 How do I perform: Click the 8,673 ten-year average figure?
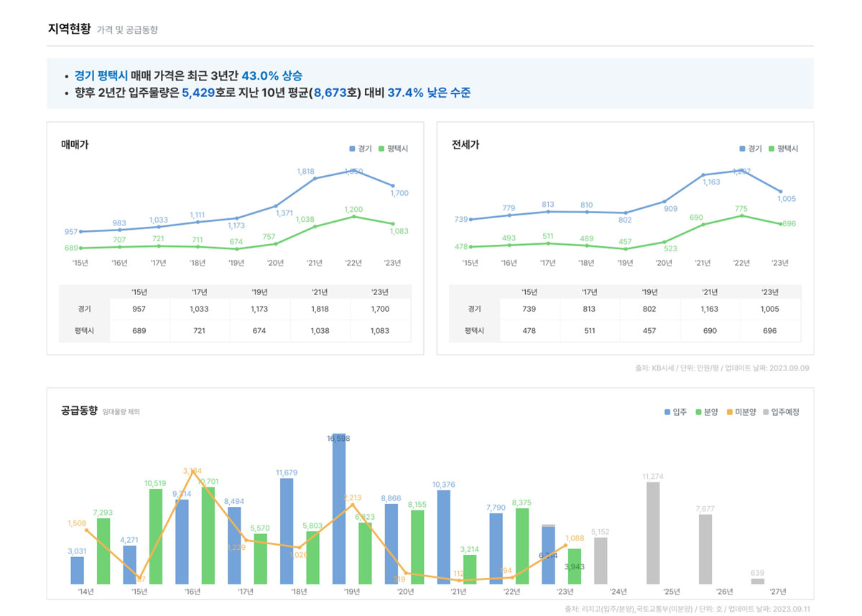[330, 93]
